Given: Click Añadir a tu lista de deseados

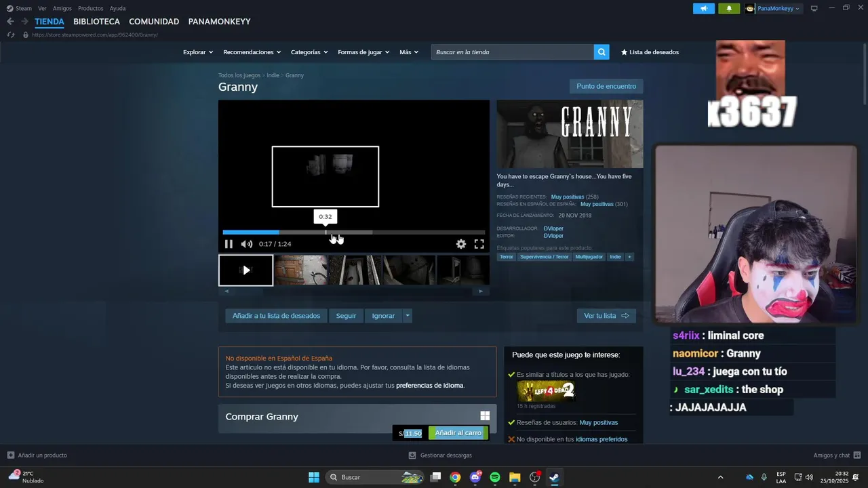Looking at the screenshot, I should pos(276,316).
